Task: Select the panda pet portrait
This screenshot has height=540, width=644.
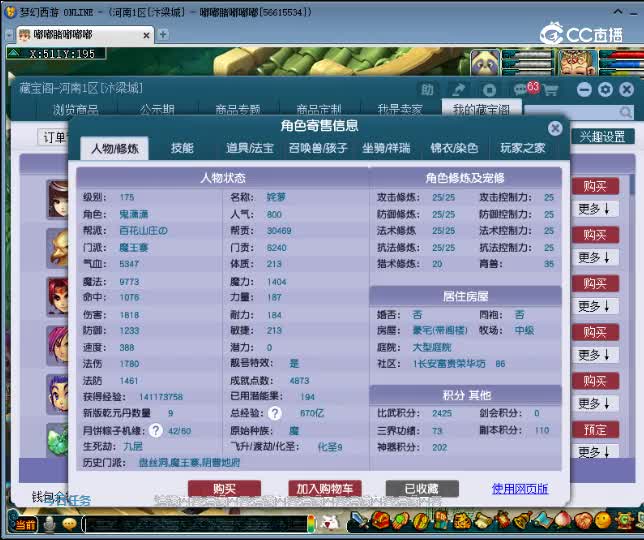Action: tap(486, 62)
